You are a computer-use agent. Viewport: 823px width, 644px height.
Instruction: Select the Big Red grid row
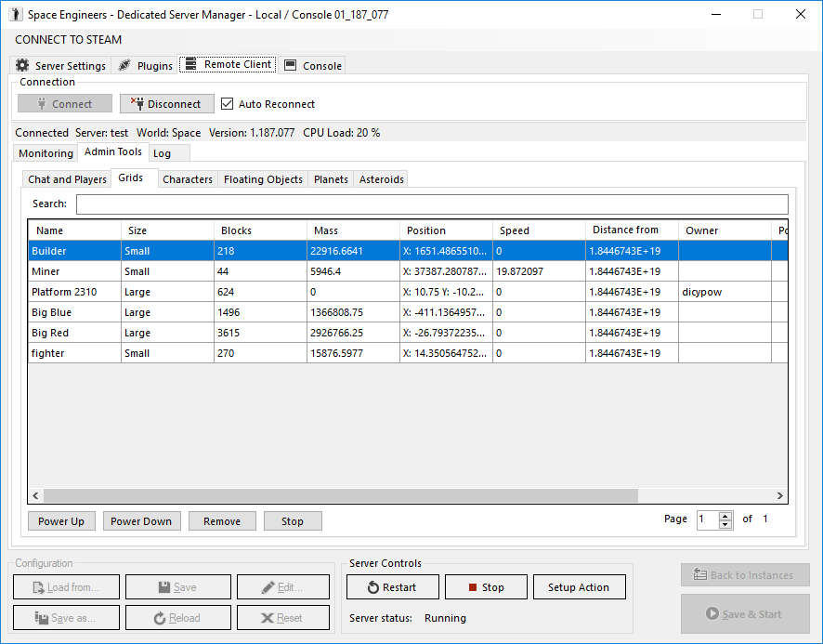[x=408, y=333]
